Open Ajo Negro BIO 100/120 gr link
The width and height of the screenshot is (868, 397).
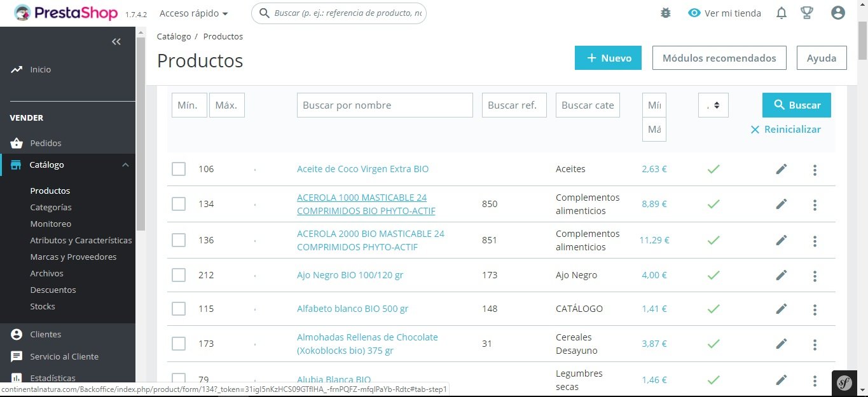[350, 275]
